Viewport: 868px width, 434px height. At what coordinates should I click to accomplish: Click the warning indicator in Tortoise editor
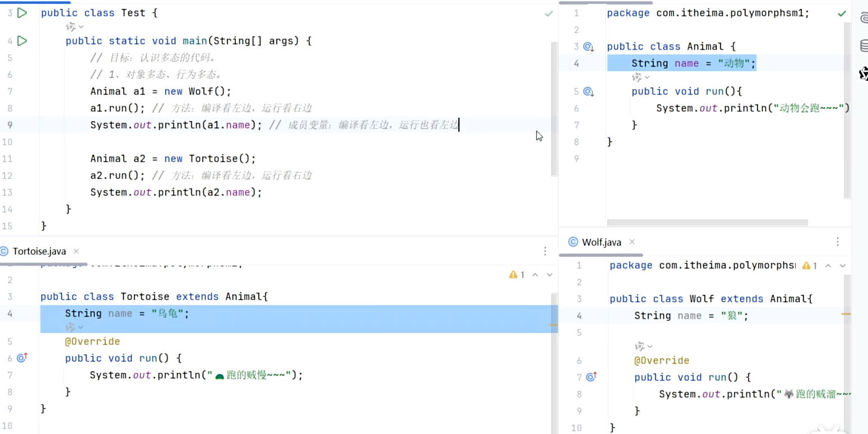(x=517, y=275)
